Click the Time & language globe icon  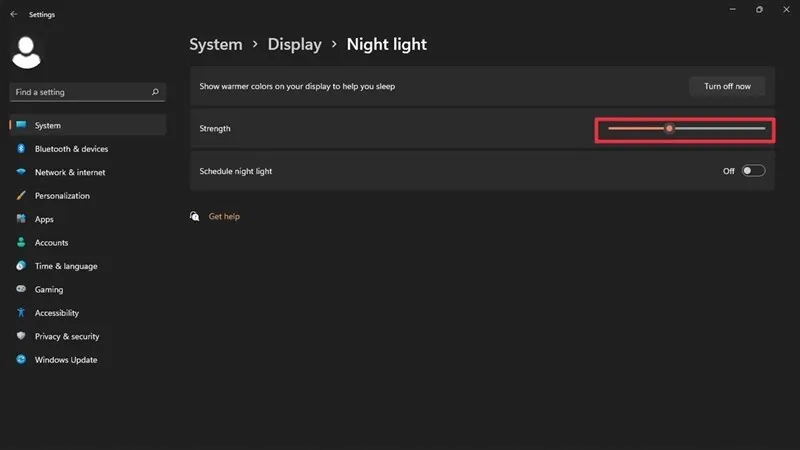point(21,266)
